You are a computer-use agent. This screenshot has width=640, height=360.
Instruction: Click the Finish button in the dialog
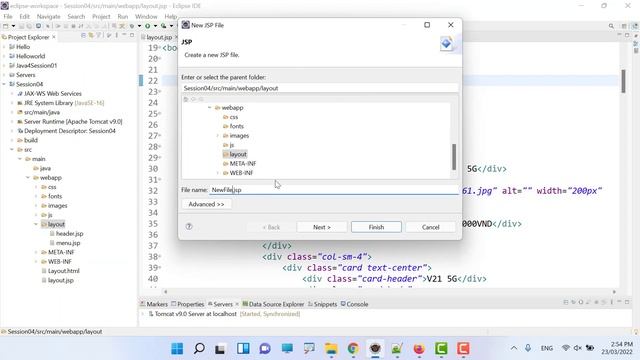coord(376,227)
